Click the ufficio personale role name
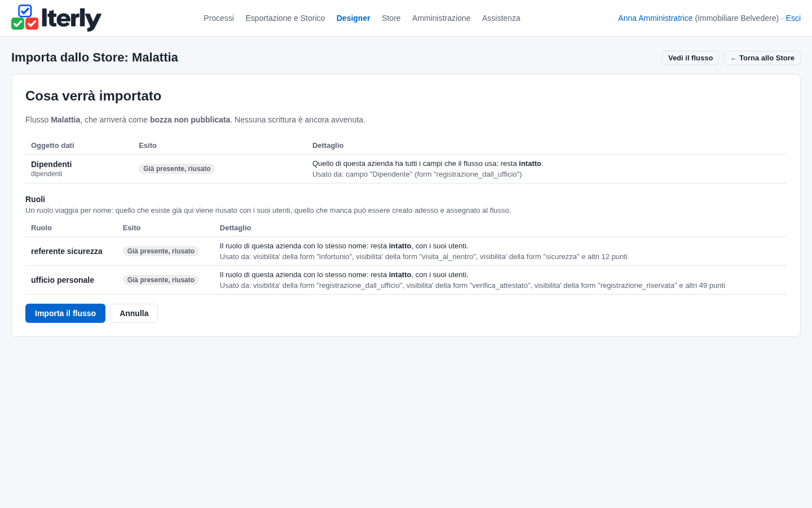Image resolution: width=812 pixels, height=508 pixels. pyautogui.click(x=63, y=280)
